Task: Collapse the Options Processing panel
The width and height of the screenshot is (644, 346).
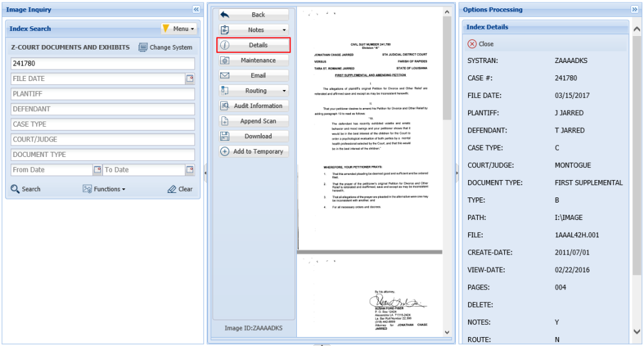Action: (634, 10)
